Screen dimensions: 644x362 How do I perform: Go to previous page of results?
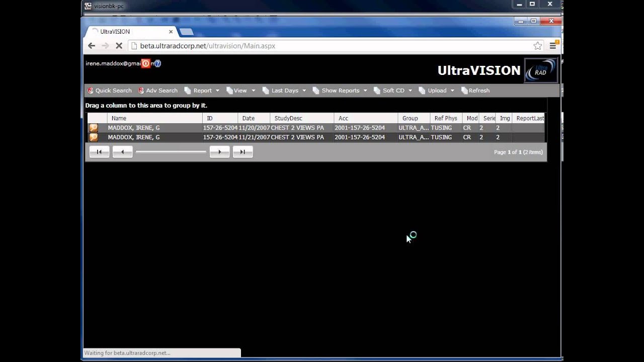122,152
